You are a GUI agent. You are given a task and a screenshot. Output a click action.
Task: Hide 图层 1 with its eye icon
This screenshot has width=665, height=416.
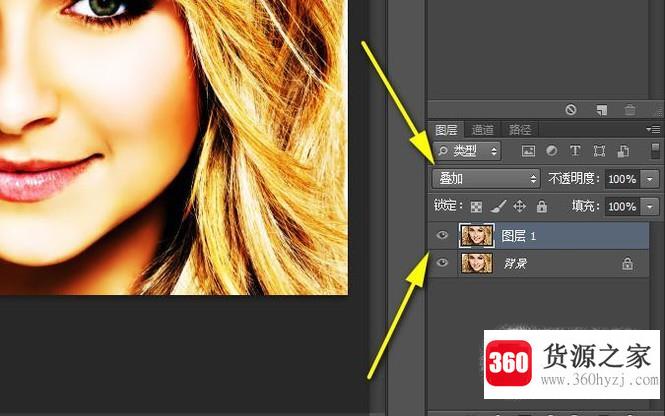click(x=442, y=235)
